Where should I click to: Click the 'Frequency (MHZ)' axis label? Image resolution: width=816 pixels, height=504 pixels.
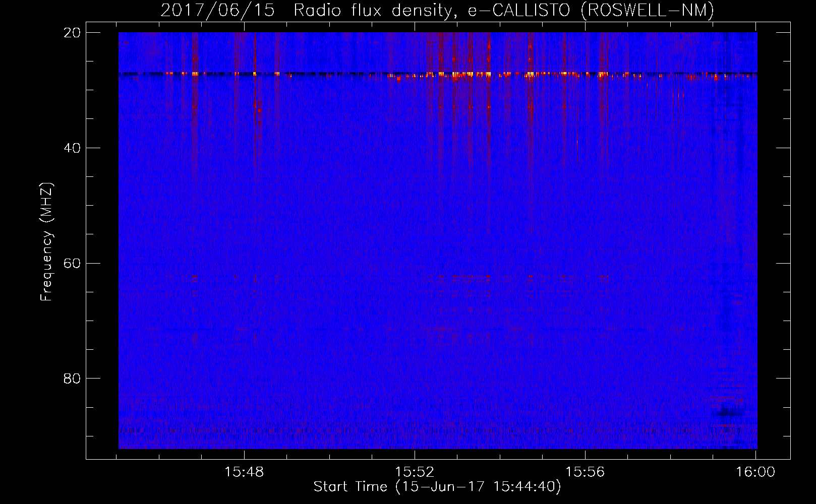pyautogui.click(x=46, y=242)
